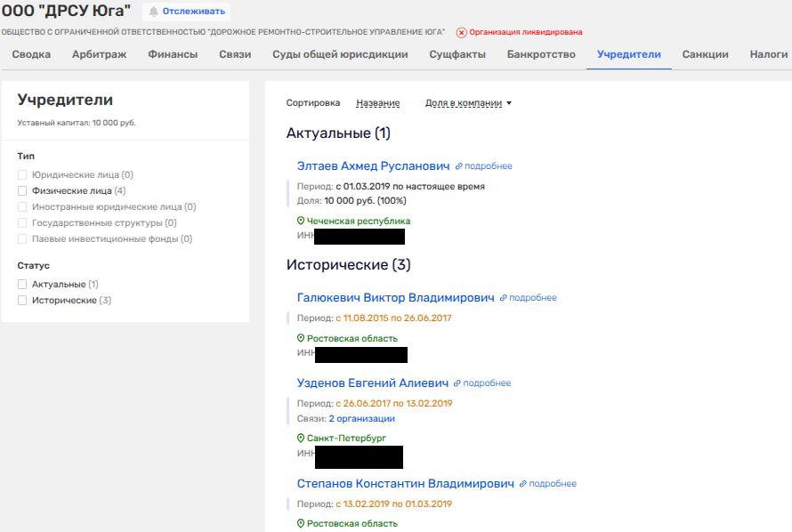Click link icon beside Элтаев Ахмед Русланович
The width and height of the screenshot is (792, 532).
(x=459, y=166)
